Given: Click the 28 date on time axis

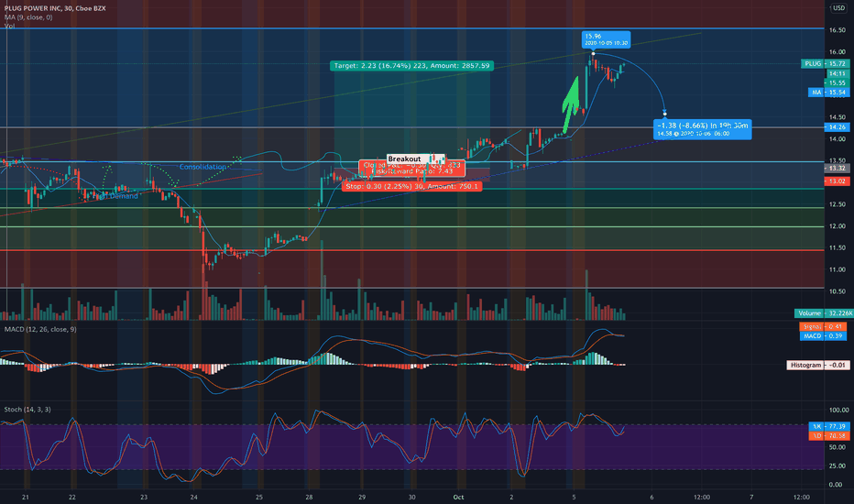Looking at the screenshot, I should pyautogui.click(x=309, y=497).
